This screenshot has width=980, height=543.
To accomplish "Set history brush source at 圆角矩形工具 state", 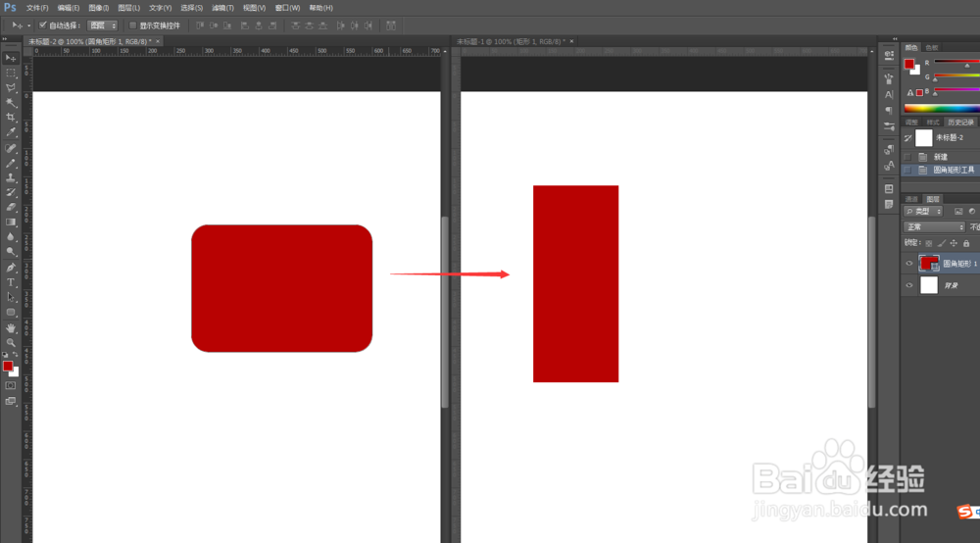I will pyautogui.click(x=907, y=170).
